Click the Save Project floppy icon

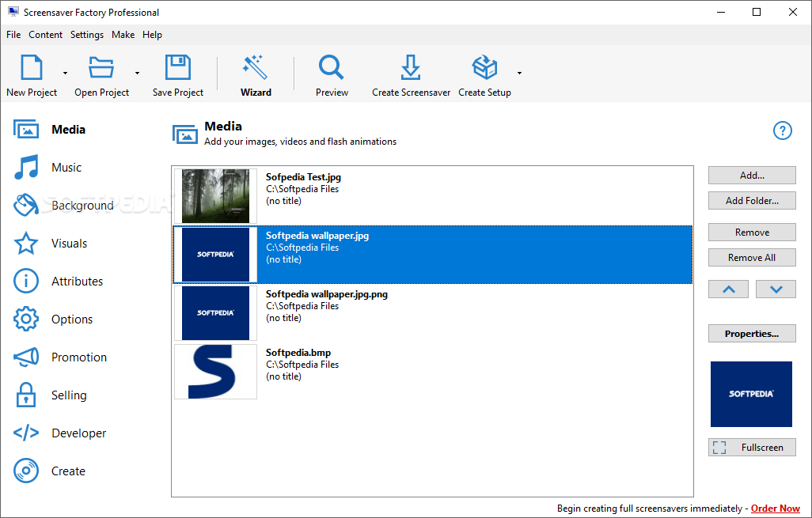tap(177, 66)
